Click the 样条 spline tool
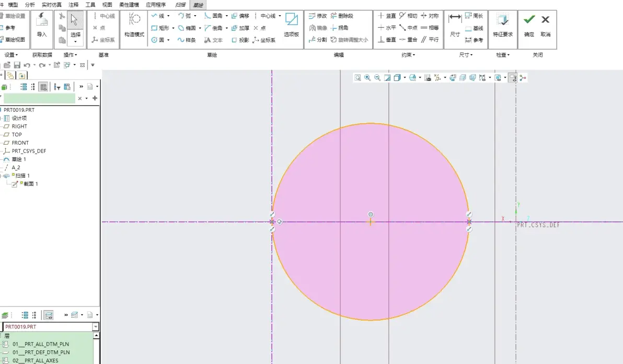 coord(187,40)
